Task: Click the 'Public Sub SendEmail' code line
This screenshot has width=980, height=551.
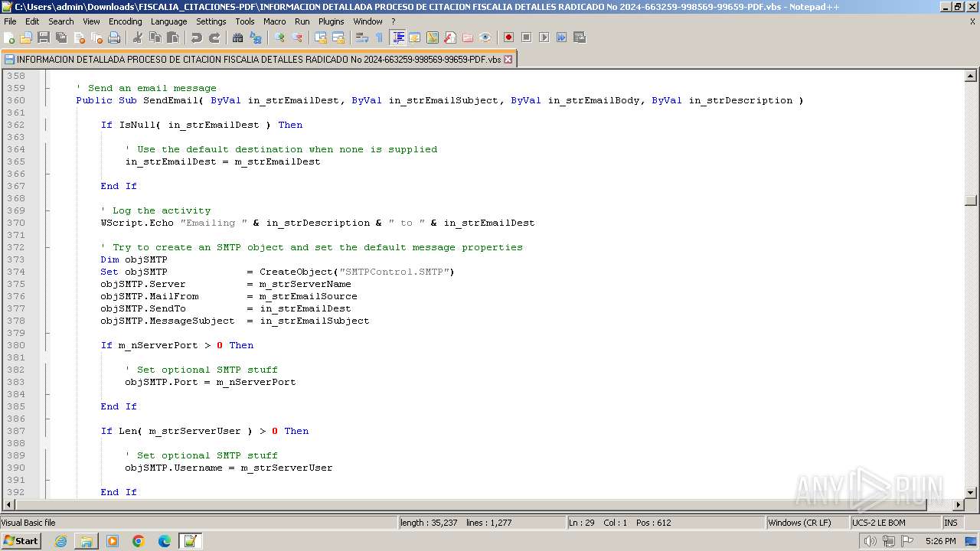Action: coord(439,100)
